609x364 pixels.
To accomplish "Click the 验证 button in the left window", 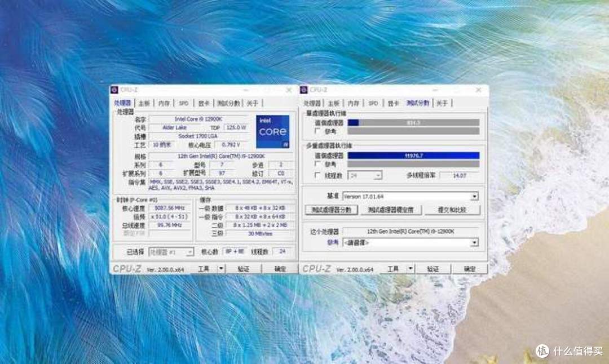I will click(243, 269).
